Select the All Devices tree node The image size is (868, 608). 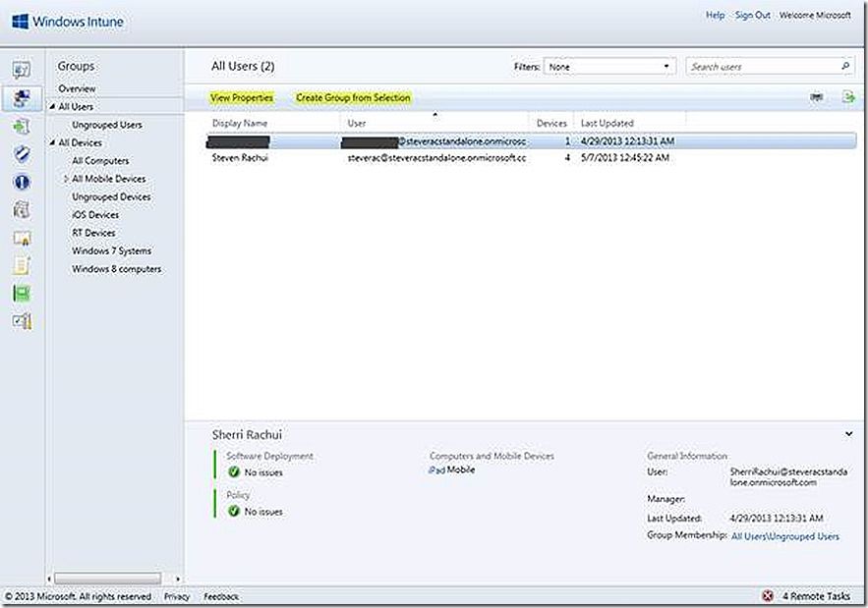(81, 142)
